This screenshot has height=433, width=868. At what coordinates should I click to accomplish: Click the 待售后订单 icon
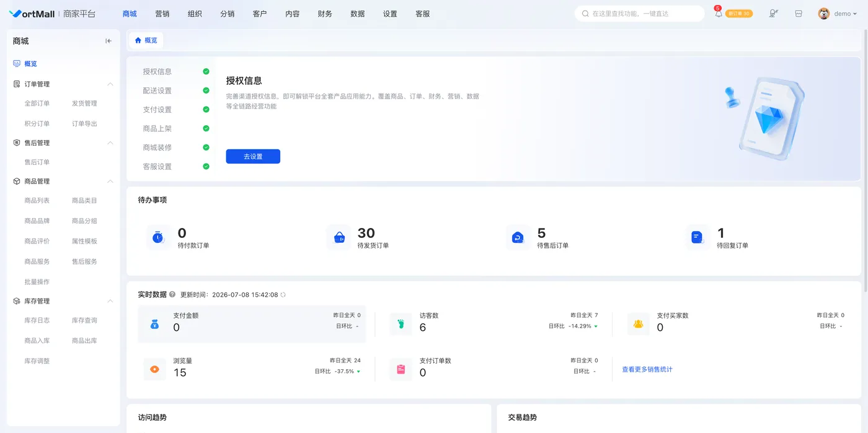click(518, 237)
